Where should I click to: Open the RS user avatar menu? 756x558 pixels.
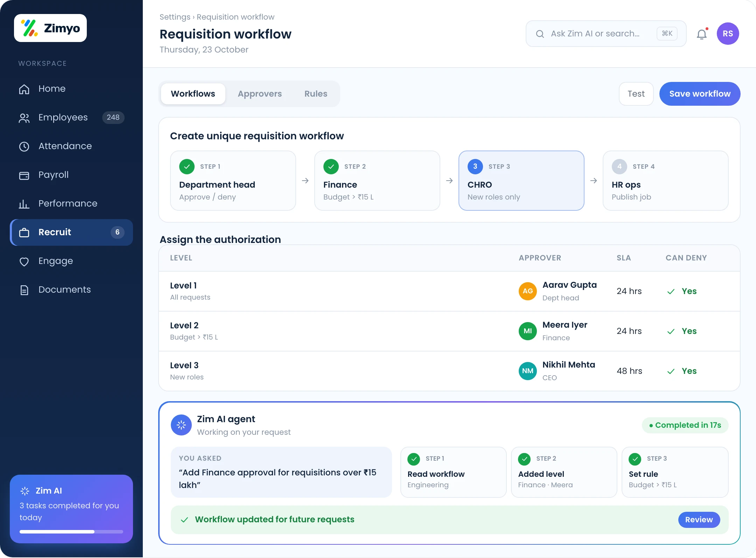728,34
